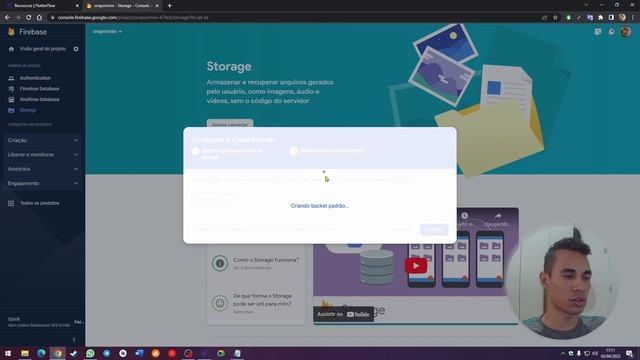The height and width of the screenshot is (360, 640).
Task: Open Windows notification center
Action: point(629,353)
